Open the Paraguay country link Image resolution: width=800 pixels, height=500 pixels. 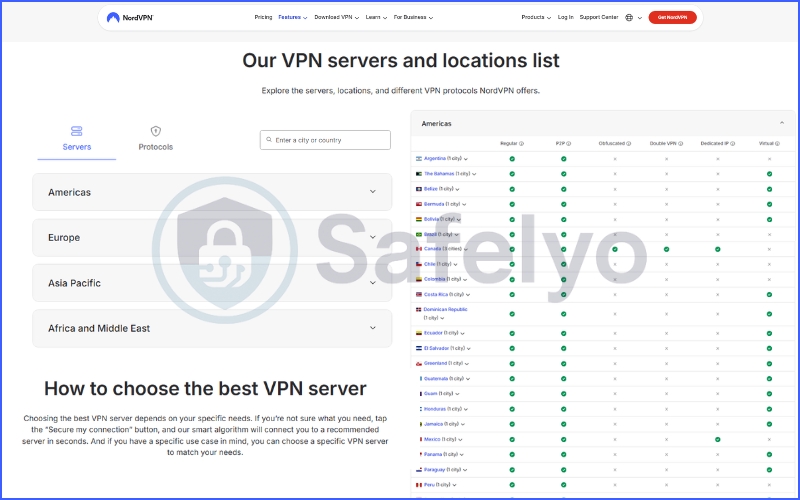(x=434, y=470)
